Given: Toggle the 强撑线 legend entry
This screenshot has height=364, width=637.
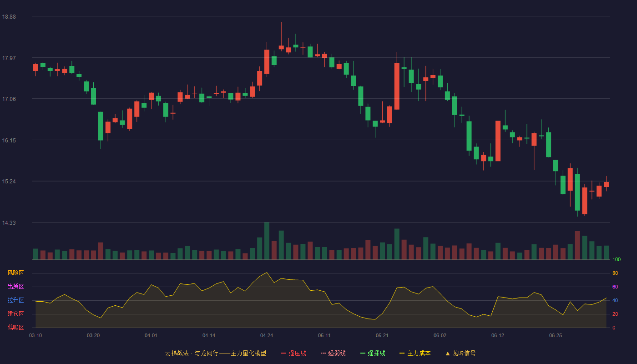Looking at the screenshot, I should coord(373,353).
